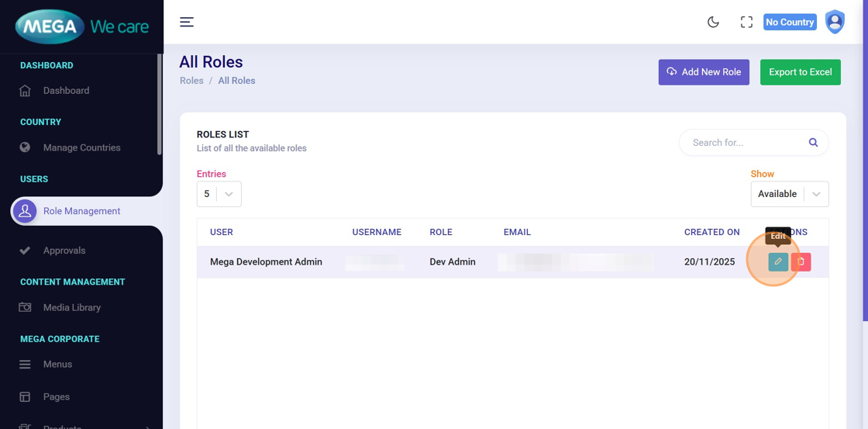Enter fullscreen mode using the frame icon

pyautogui.click(x=746, y=22)
